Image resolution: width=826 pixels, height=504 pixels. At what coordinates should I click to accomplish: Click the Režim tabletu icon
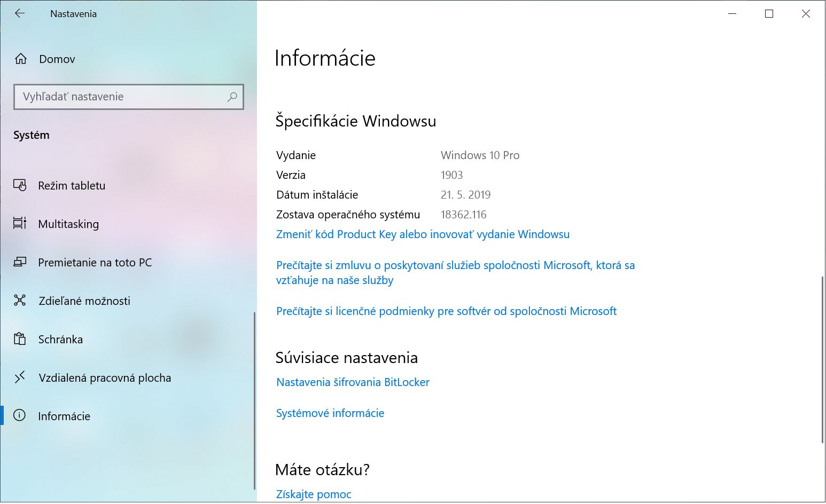click(20, 185)
